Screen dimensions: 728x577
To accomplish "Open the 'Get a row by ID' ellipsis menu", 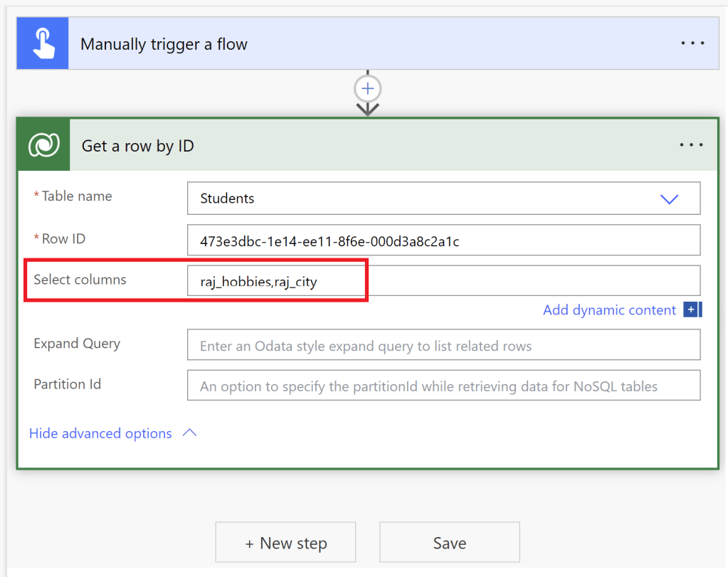I will click(x=691, y=145).
